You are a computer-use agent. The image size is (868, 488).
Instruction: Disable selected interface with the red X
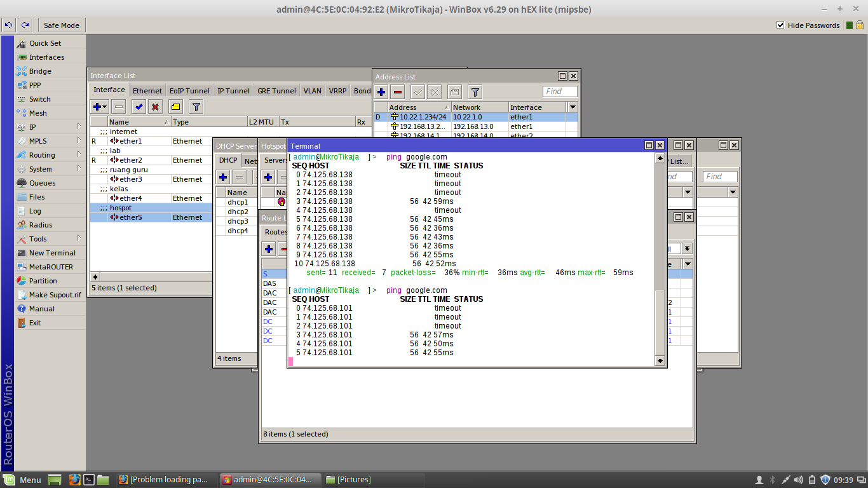pyautogui.click(x=155, y=107)
